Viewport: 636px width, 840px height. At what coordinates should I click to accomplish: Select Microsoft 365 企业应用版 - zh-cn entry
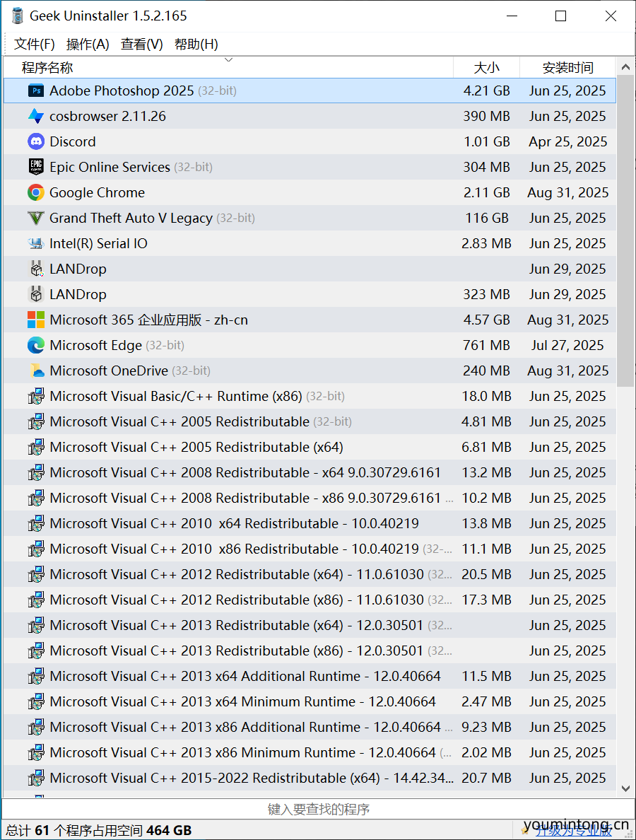pyautogui.click(x=149, y=320)
